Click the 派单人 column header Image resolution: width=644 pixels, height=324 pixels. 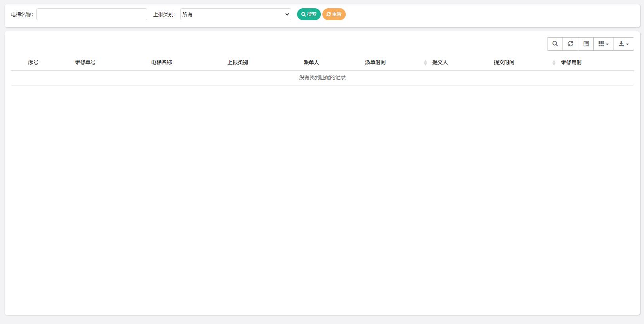(311, 62)
